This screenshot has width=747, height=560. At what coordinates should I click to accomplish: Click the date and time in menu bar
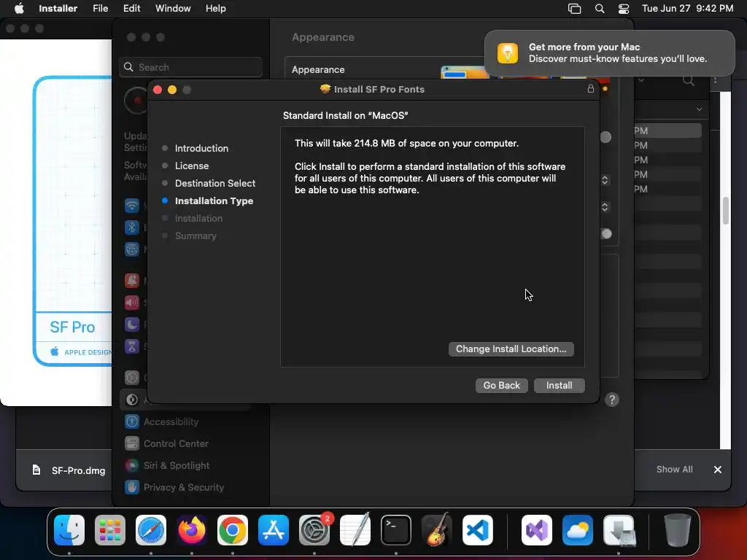687,8
